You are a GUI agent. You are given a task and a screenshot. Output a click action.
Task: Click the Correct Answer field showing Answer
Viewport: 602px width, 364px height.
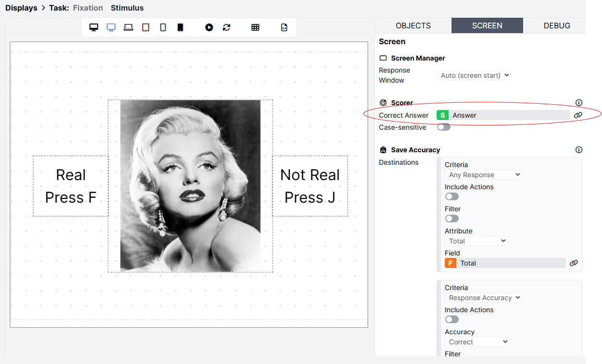click(503, 115)
